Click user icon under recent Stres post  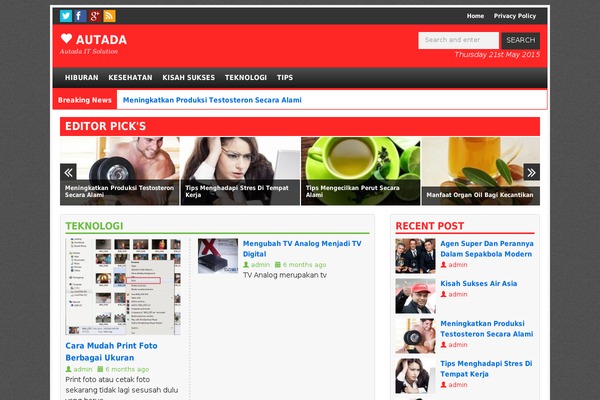(x=443, y=384)
